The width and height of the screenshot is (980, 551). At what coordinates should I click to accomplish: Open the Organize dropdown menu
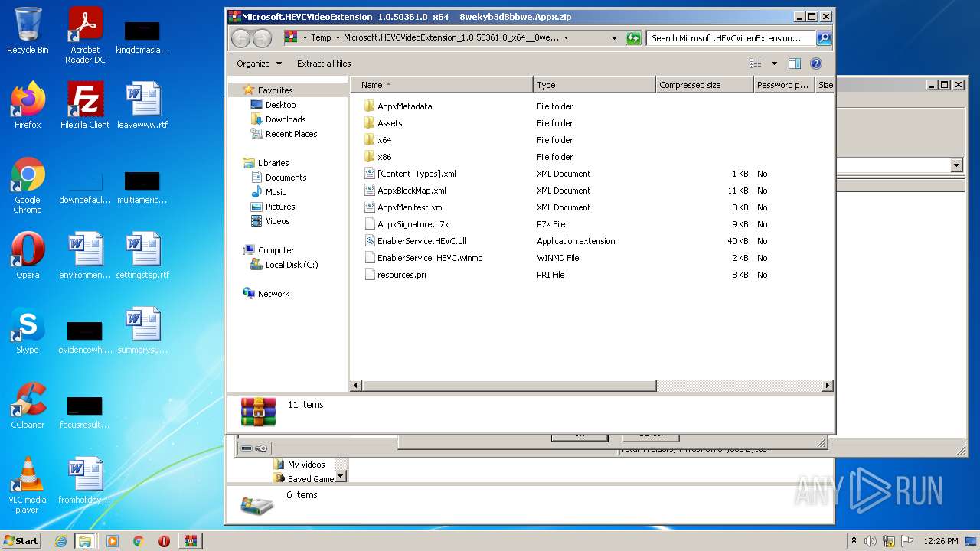pos(259,64)
